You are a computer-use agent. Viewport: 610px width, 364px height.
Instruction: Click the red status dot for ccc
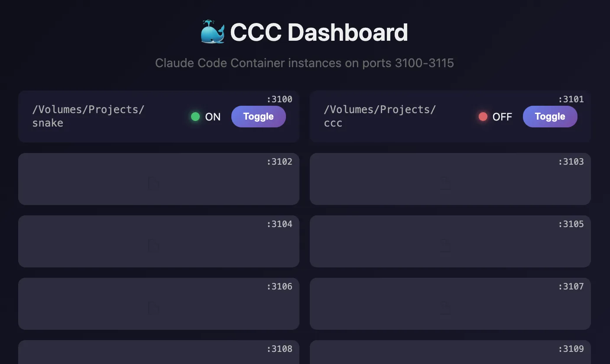[x=483, y=117]
